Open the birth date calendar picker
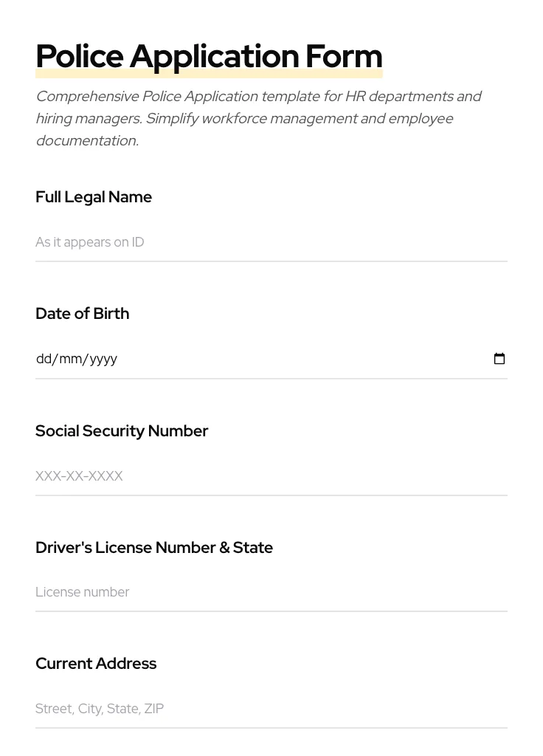 (499, 359)
